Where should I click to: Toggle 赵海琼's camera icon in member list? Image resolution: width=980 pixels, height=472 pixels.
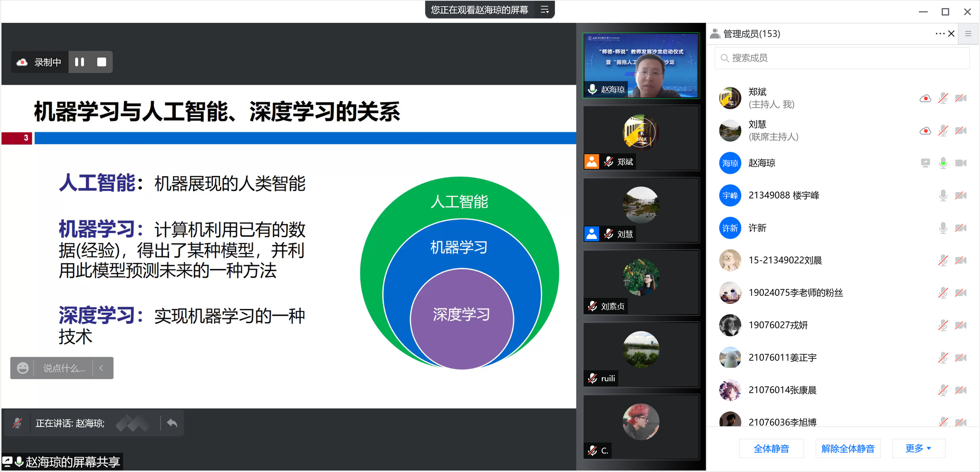[961, 163]
